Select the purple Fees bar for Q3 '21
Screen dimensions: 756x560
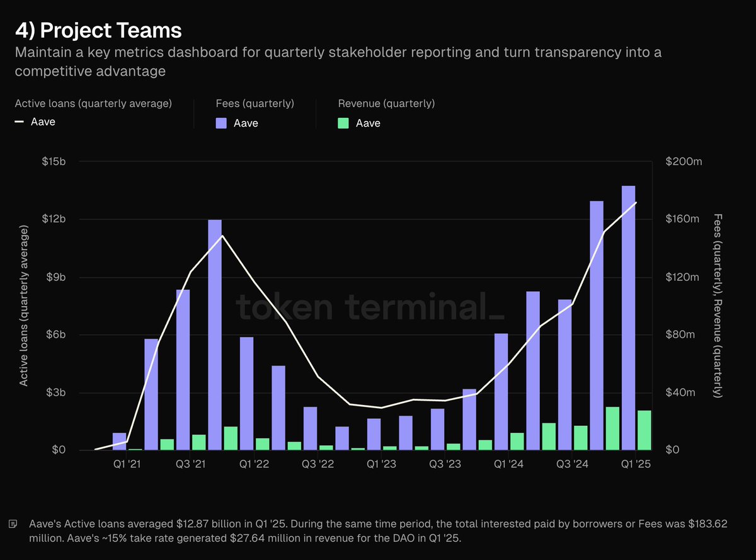click(x=183, y=370)
